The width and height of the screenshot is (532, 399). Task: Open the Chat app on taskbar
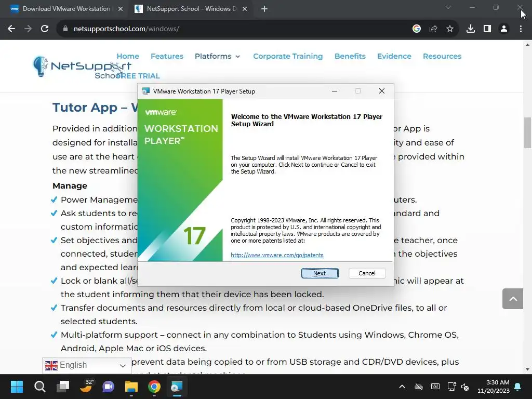coord(109,387)
